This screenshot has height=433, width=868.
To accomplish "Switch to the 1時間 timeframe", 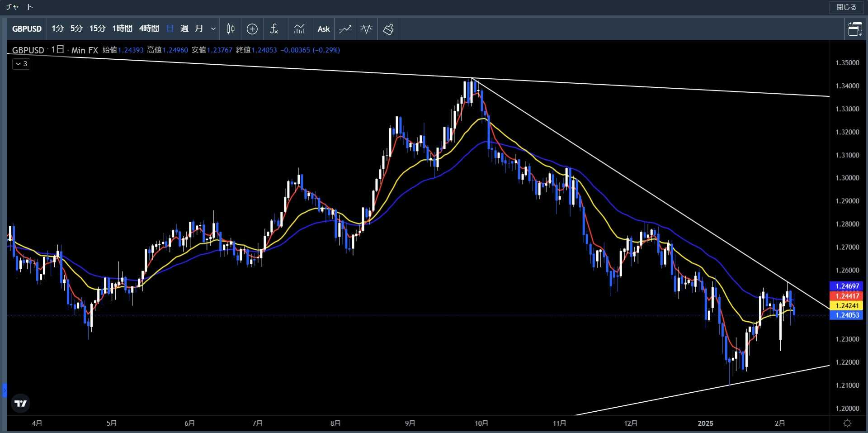I will tap(122, 29).
